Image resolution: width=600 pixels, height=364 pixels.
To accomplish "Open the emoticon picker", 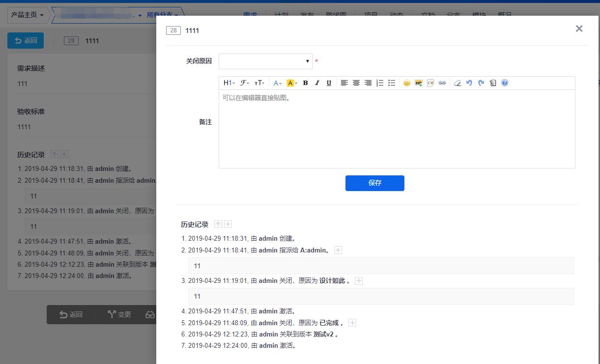I will click(x=406, y=83).
